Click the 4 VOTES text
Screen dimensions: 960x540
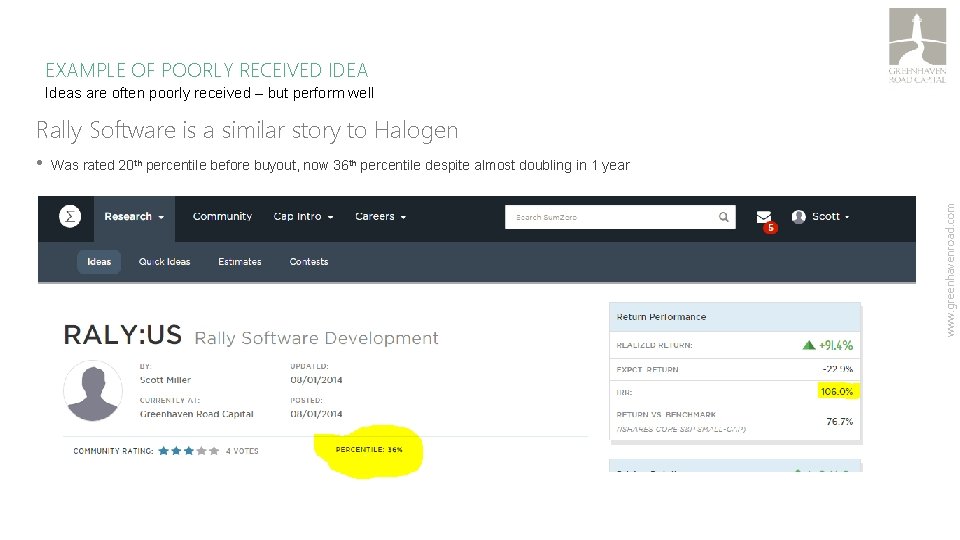tap(242, 451)
